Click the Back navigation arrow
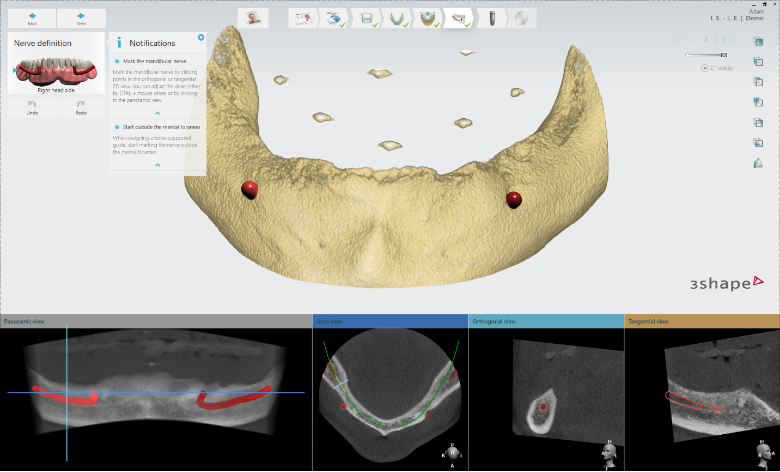The height and width of the screenshot is (472, 780). [32, 17]
